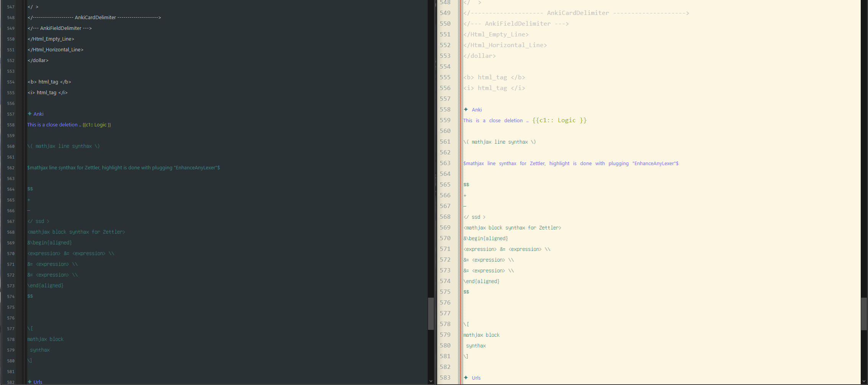
Task: Click </Html_Empty_Line> in the dark pane
Action: [51, 39]
